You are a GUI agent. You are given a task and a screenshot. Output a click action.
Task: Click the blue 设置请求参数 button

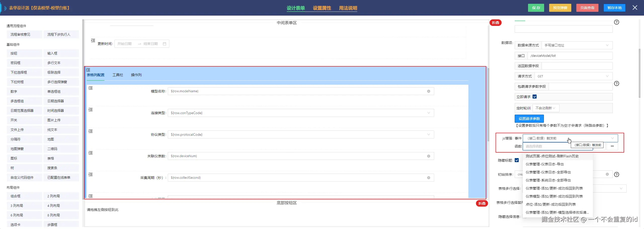coord(529,119)
